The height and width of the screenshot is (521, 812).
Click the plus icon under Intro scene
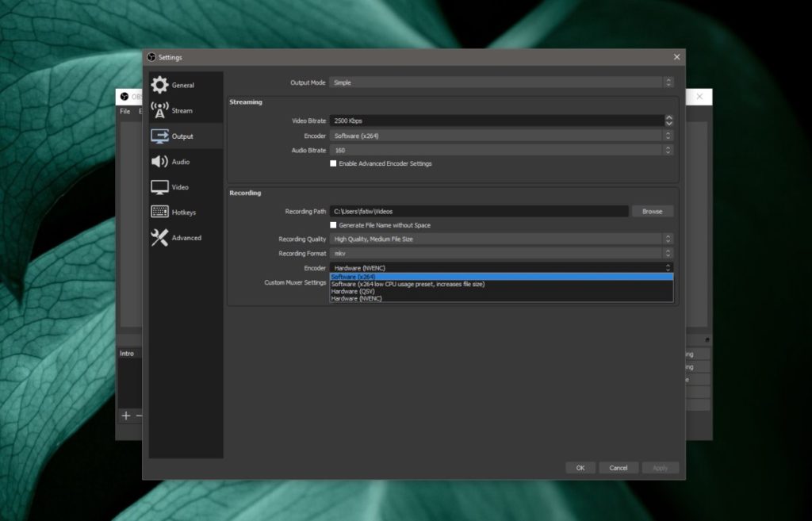click(126, 416)
